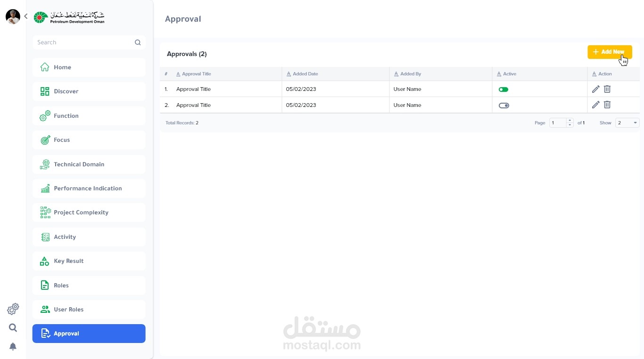Click the Add New button
The width and height of the screenshot is (644, 359).
point(610,52)
